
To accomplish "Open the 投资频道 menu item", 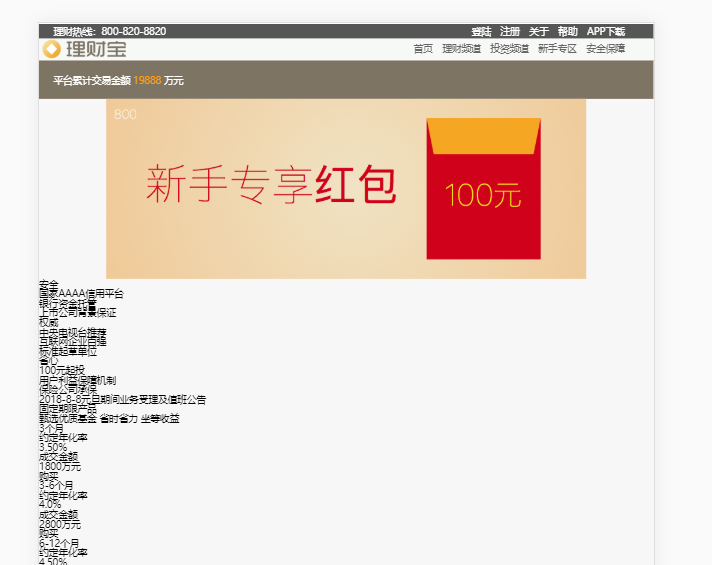I will 509,49.
